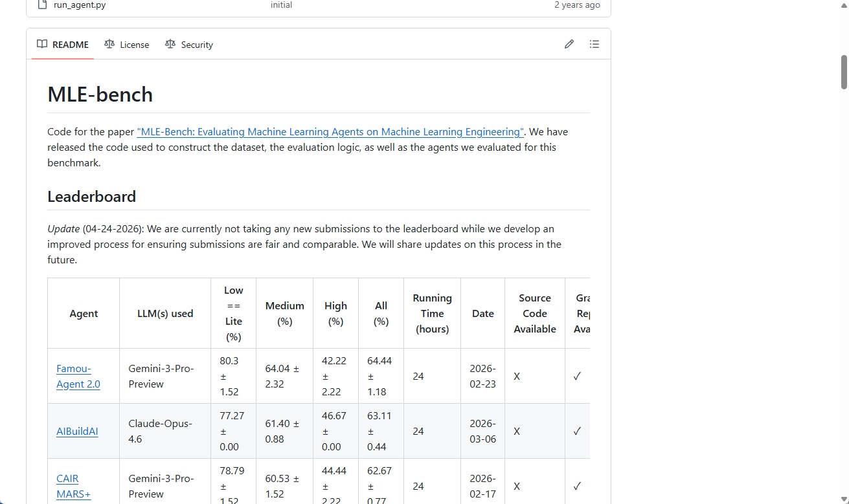The image size is (849, 504).
Task: Click the "Medium (%)" column header
Action: 285,314
